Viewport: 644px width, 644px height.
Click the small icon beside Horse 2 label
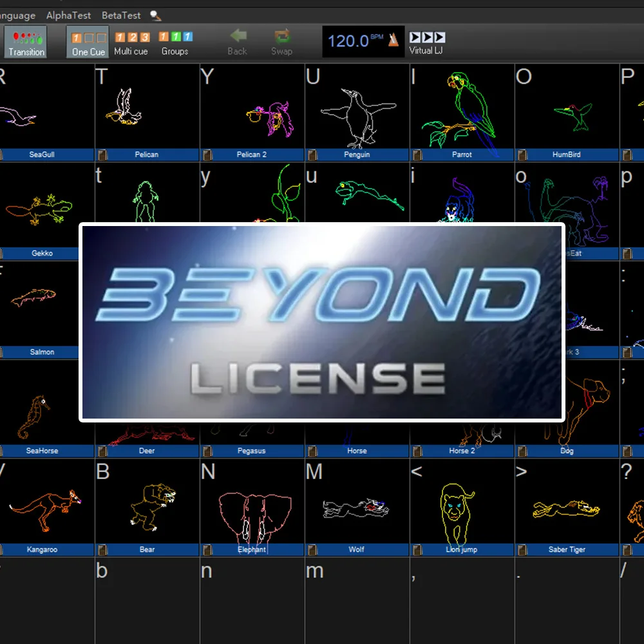coord(417,451)
